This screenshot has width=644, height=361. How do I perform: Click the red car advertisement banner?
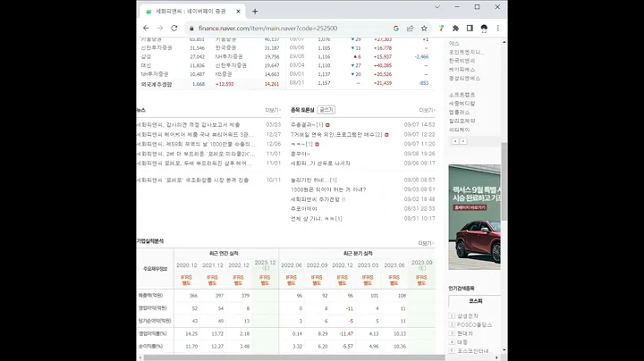[474, 217]
